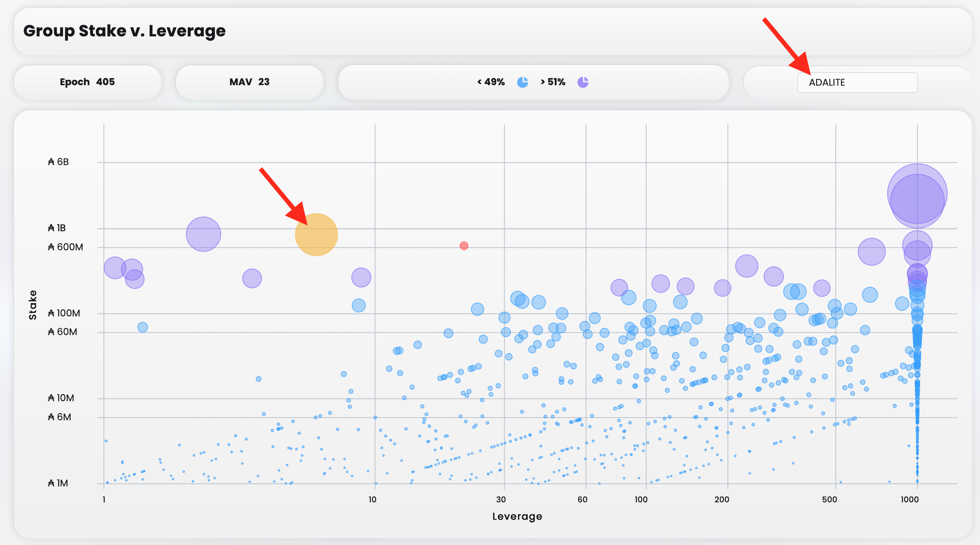
Task: Click the ₳ 600M axis tick label
Action: [x=66, y=247]
